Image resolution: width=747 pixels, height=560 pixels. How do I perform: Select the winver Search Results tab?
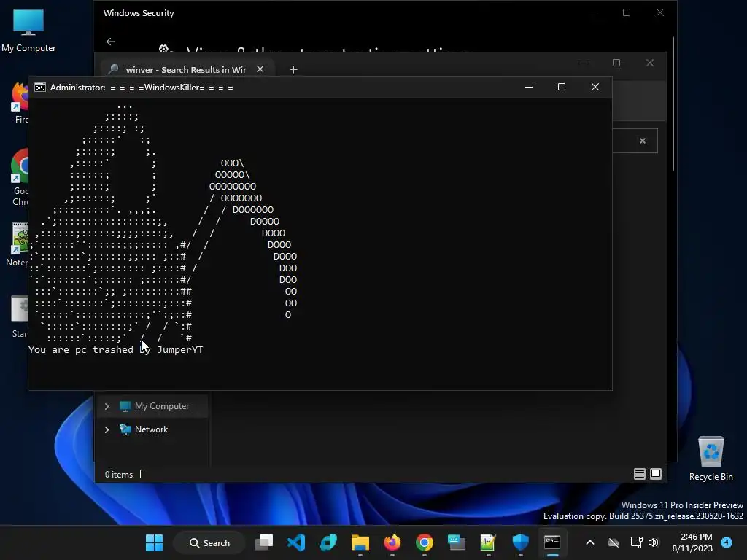186,69
